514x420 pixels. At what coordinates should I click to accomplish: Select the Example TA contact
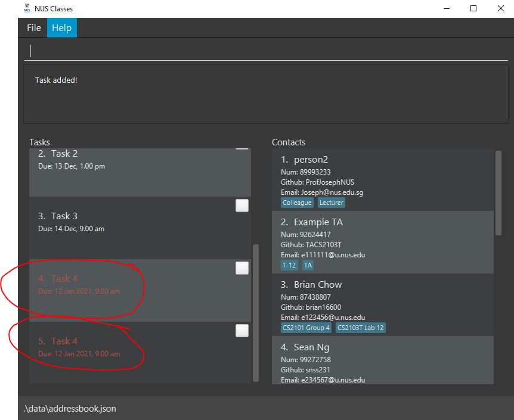click(383, 242)
